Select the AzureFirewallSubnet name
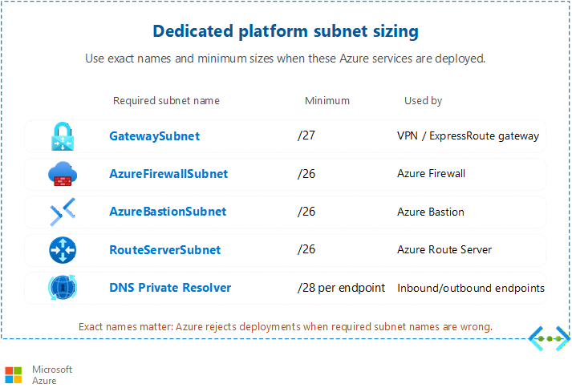Screen dimensions: 572x392 click(x=168, y=174)
